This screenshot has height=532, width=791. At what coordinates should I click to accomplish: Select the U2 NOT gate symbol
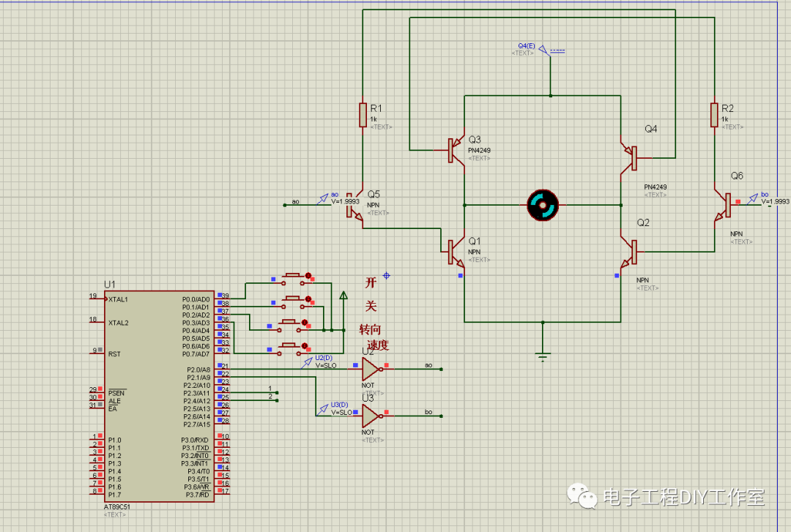(x=372, y=369)
